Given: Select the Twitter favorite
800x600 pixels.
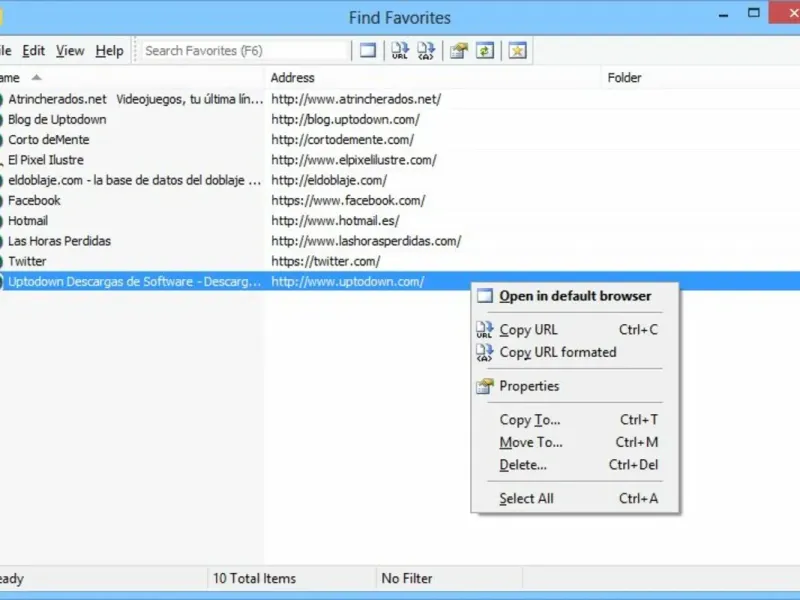Looking at the screenshot, I should 27,261.
